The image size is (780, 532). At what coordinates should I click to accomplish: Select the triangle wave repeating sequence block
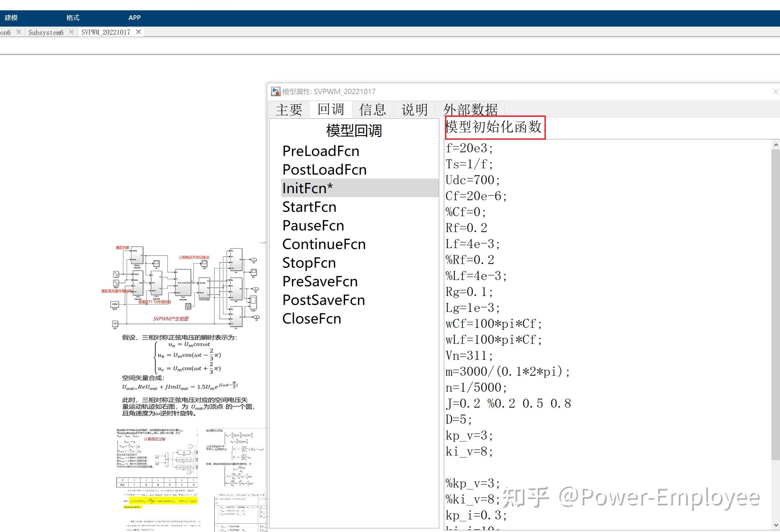pyautogui.click(x=188, y=306)
